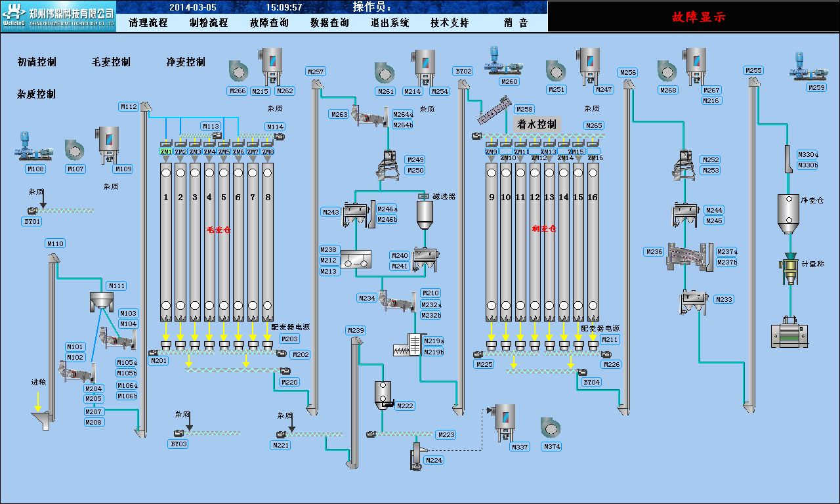Select the fan icon above M268
Image resolution: width=840 pixels, height=504 pixels.
click(667, 72)
